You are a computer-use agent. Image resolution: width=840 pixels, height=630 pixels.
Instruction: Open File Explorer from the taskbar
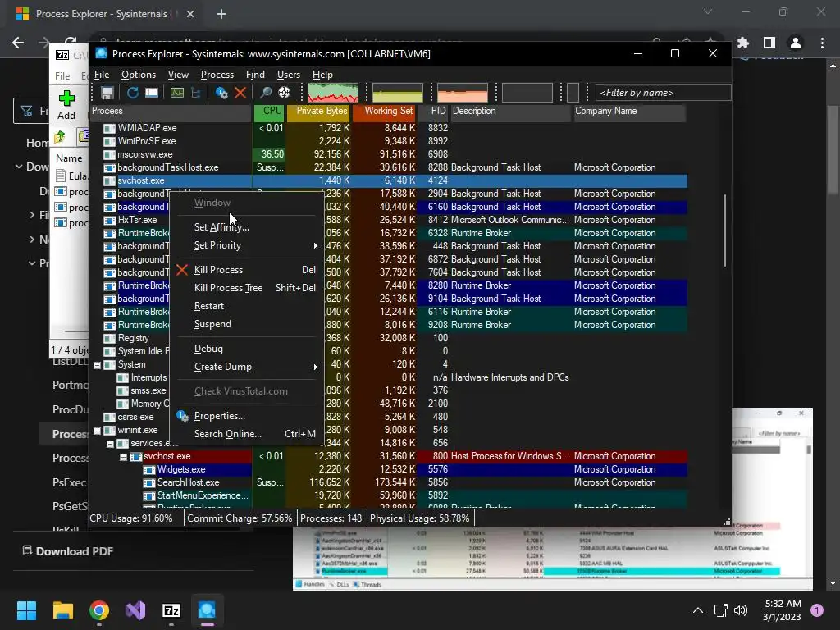pos(62,610)
